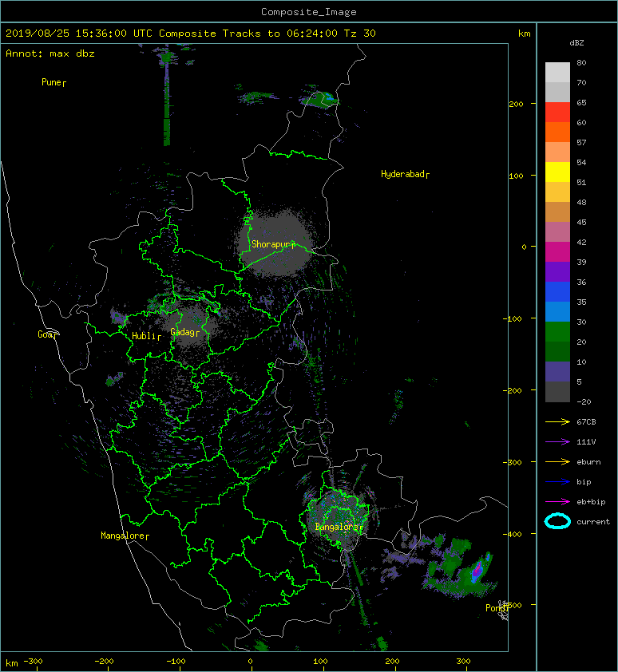Click the mauve 45 dBZ swatch

click(557, 232)
